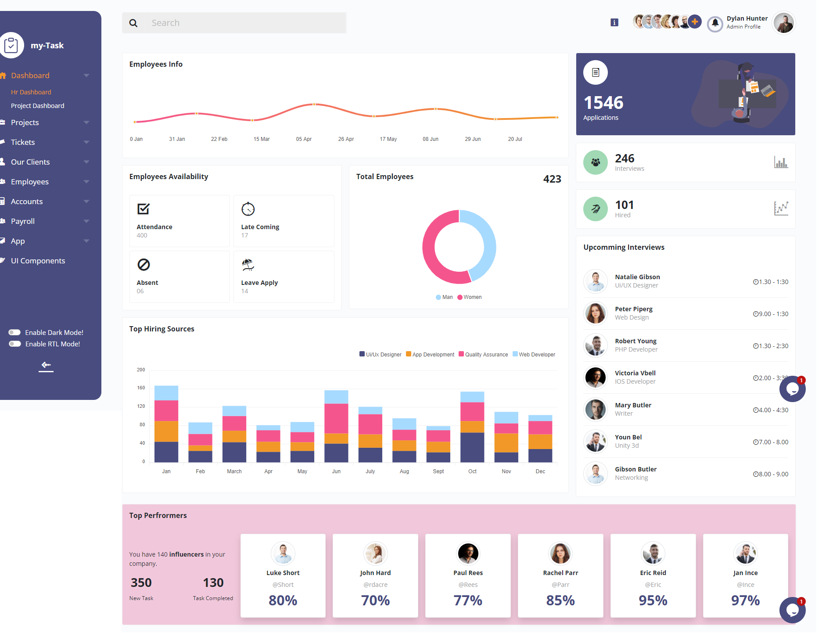Expand the App menu arrow
The width and height of the screenshot is (840, 633).
[x=86, y=241]
